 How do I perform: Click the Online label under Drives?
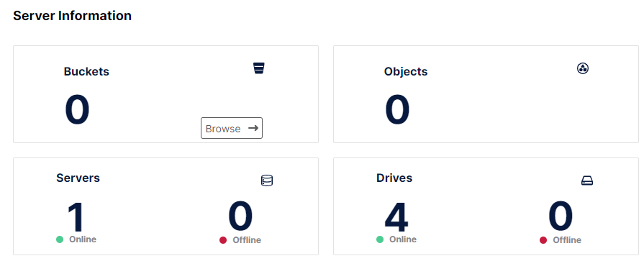[403, 239]
